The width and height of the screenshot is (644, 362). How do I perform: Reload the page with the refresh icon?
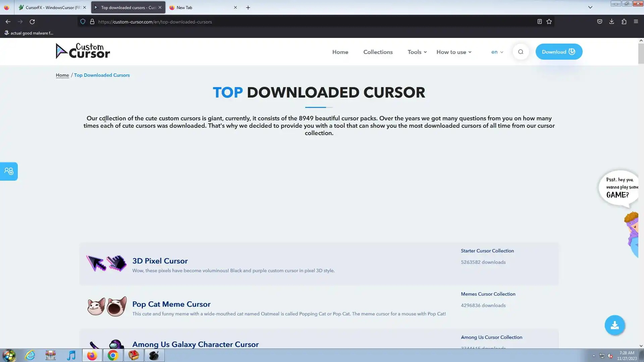coord(32,22)
